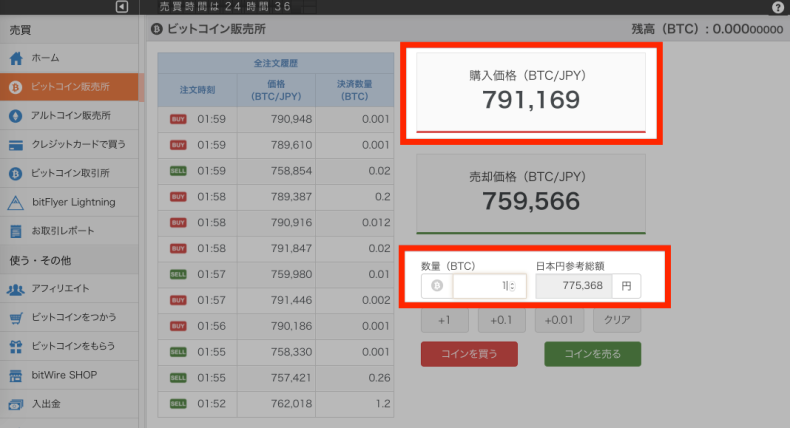
Task: Click the 数量 (BTC) quantity input field
Action: 489,286
